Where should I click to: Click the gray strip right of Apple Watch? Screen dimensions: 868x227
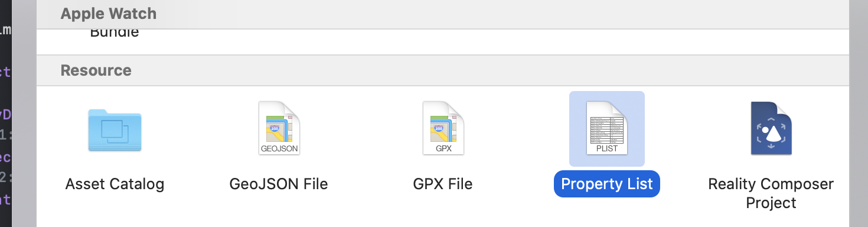point(502,13)
